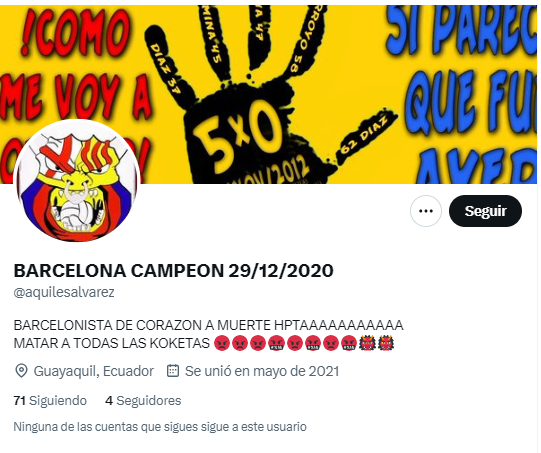Click the Guayaquil, Ecuador location text
541x453 pixels.
coord(94,373)
